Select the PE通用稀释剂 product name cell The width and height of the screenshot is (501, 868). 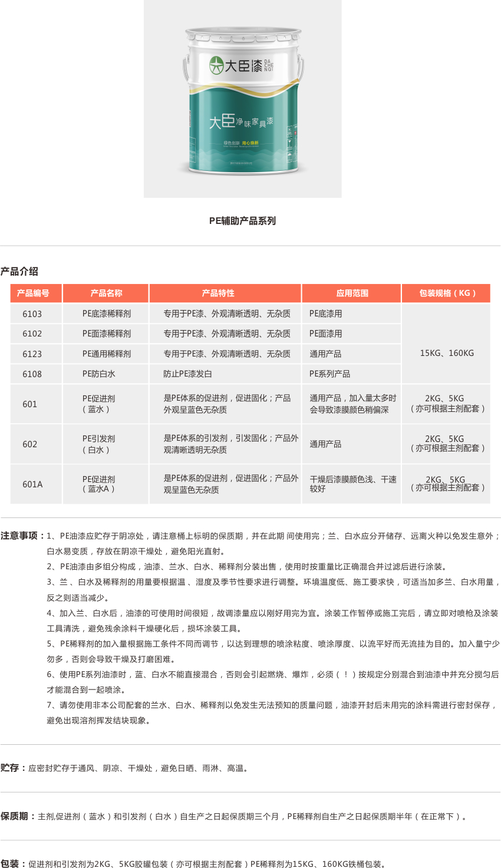coord(107,354)
